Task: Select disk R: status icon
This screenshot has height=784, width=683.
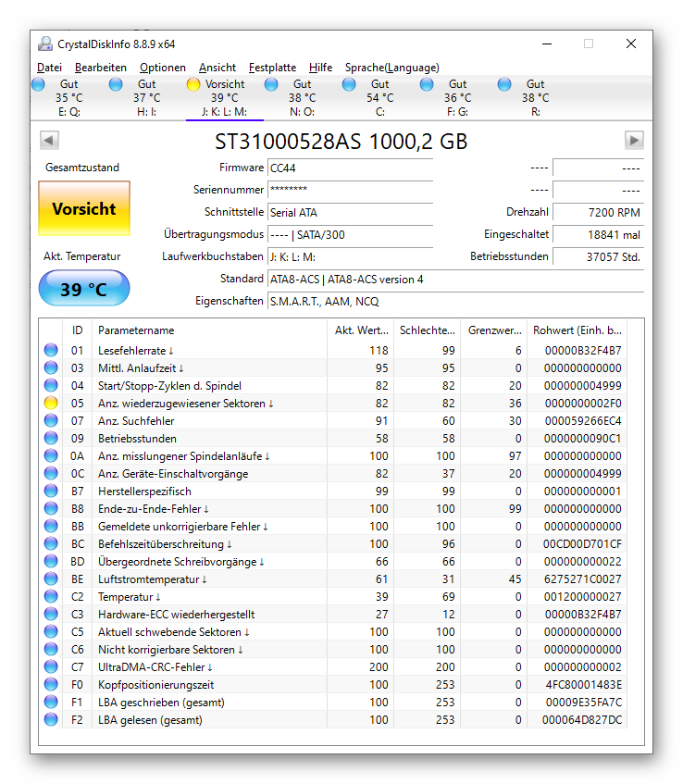Action: tap(504, 84)
